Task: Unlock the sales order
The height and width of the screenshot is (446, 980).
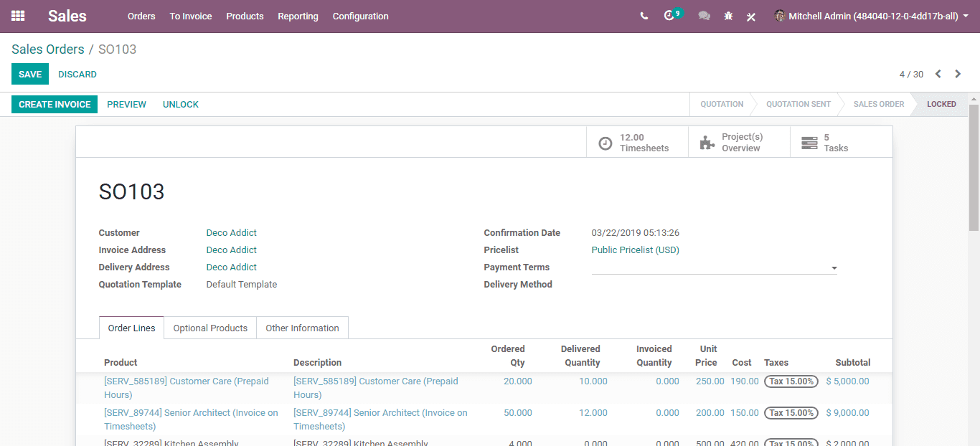Action: (x=181, y=104)
